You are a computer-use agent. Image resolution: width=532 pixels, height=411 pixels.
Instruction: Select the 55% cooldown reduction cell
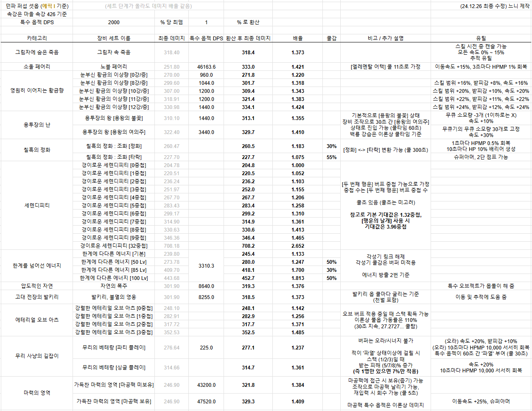click(331, 157)
